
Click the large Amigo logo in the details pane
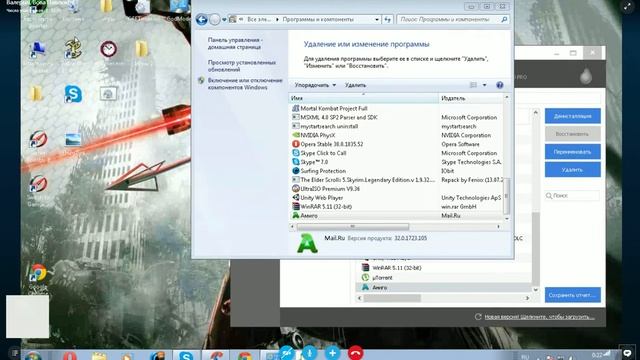307,243
